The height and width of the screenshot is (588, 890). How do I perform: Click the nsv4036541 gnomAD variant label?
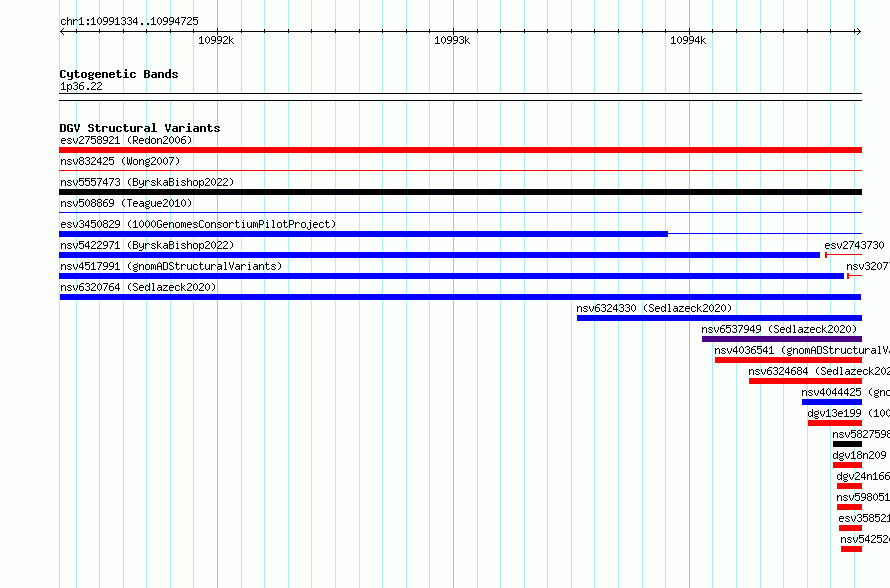801,350
